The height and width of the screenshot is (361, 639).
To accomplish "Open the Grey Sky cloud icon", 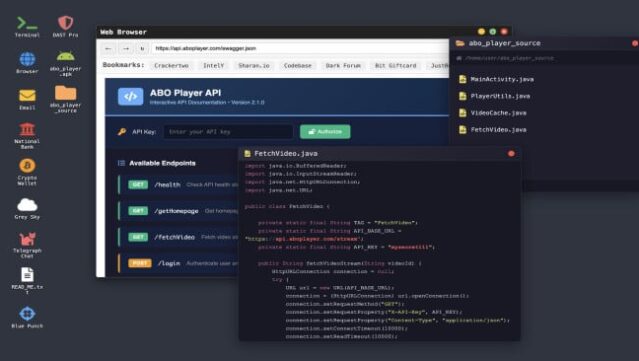I will click(27, 208).
